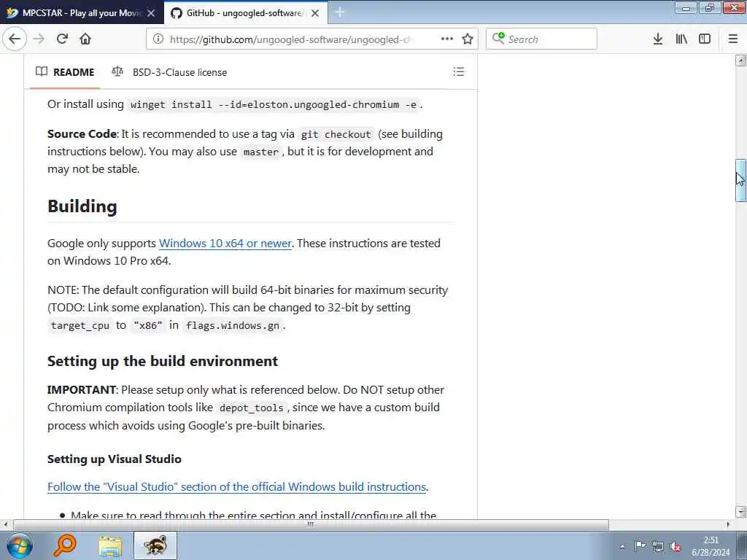Toggle the sidebar view icon
Viewport: 747px width, 560px height.
(705, 39)
